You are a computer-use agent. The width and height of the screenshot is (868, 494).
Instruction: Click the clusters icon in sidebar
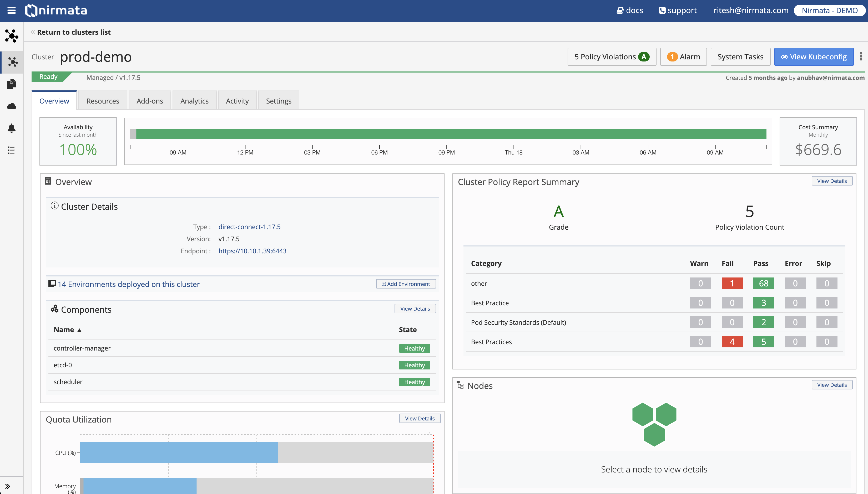tap(12, 62)
